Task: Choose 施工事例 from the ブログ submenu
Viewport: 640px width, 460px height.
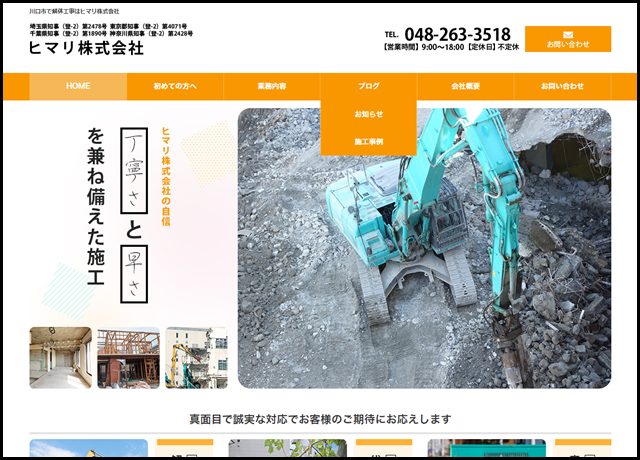Action: [368, 141]
